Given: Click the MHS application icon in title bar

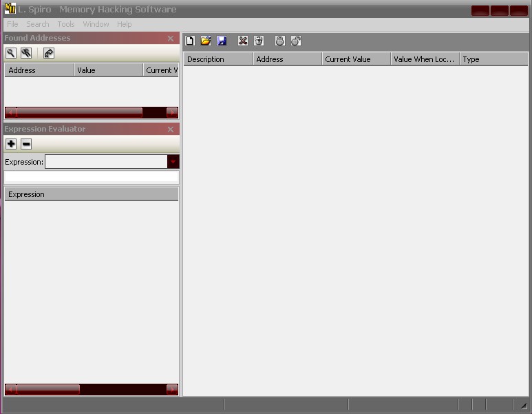Looking at the screenshot, I should coord(10,8).
